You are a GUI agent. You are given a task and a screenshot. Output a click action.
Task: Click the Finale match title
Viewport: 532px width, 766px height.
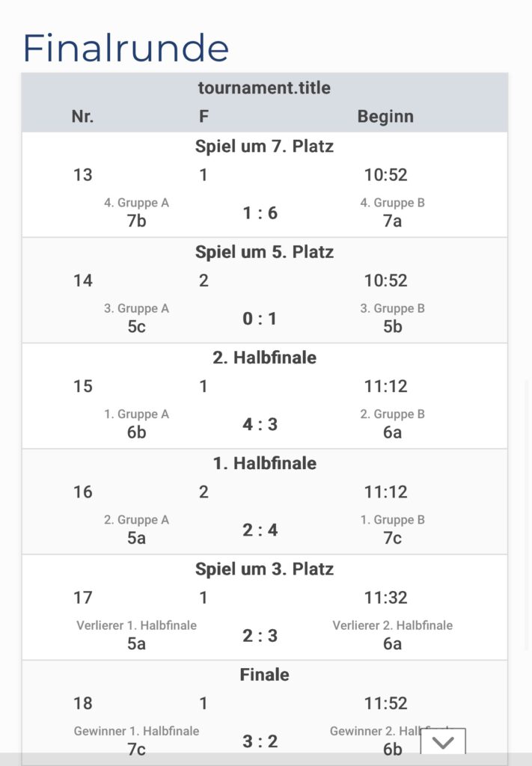click(264, 675)
